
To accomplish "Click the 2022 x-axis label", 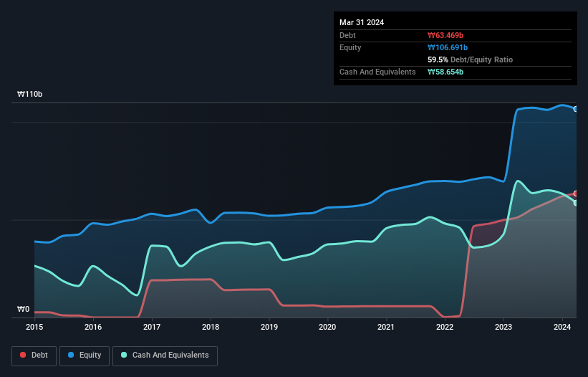I will click(445, 327).
